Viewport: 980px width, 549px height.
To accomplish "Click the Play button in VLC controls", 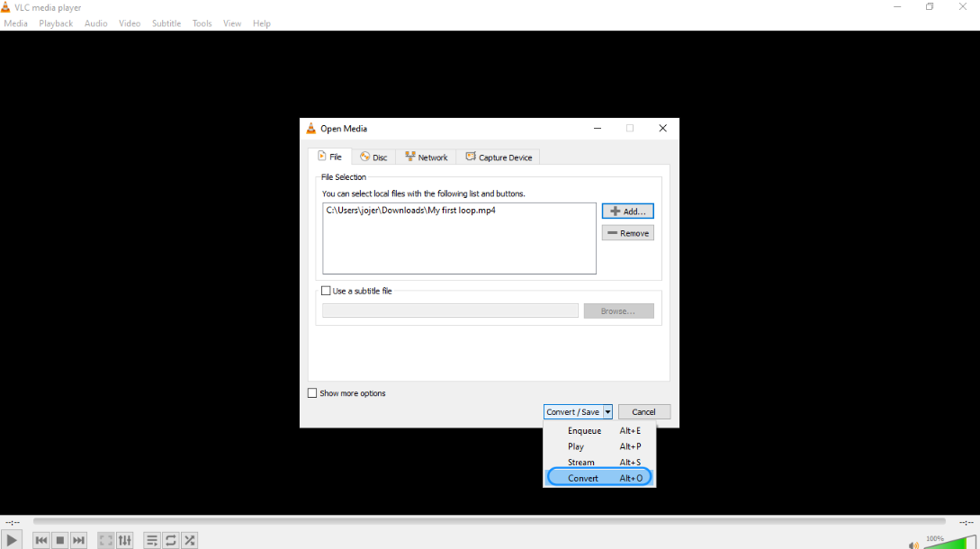I will pos(12,540).
